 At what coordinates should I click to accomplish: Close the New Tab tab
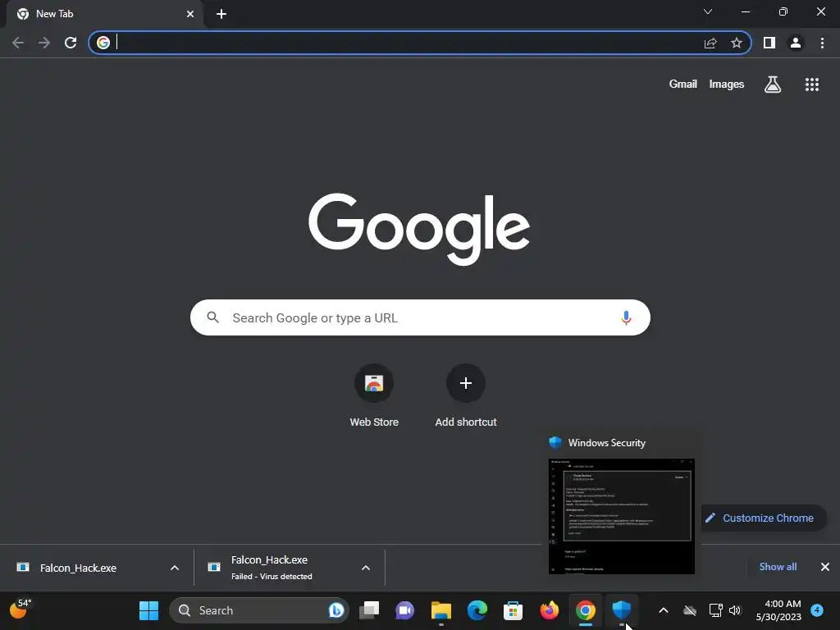[190, 14]
